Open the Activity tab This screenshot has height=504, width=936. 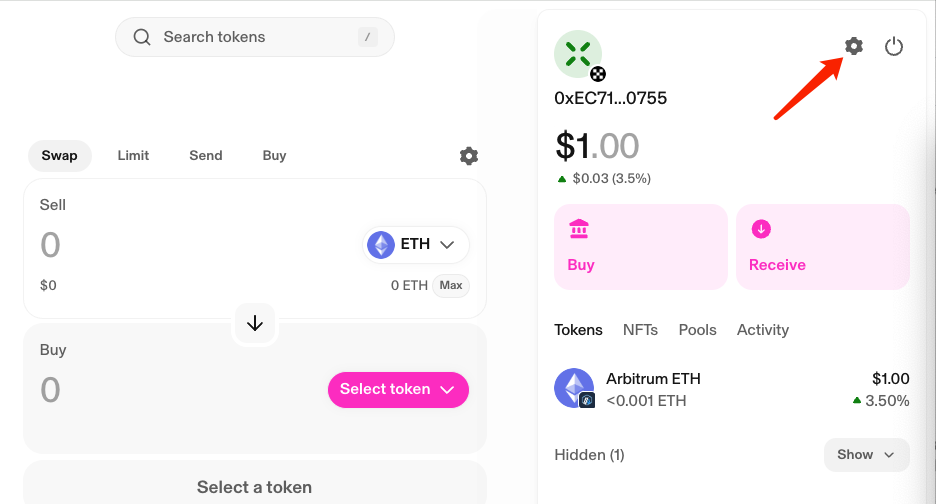763,330
